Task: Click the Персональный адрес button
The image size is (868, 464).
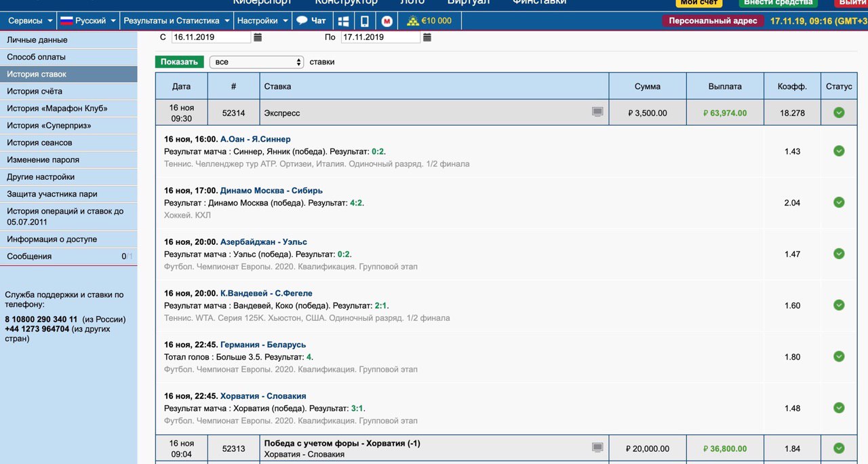Action: (x=713, y=21)
